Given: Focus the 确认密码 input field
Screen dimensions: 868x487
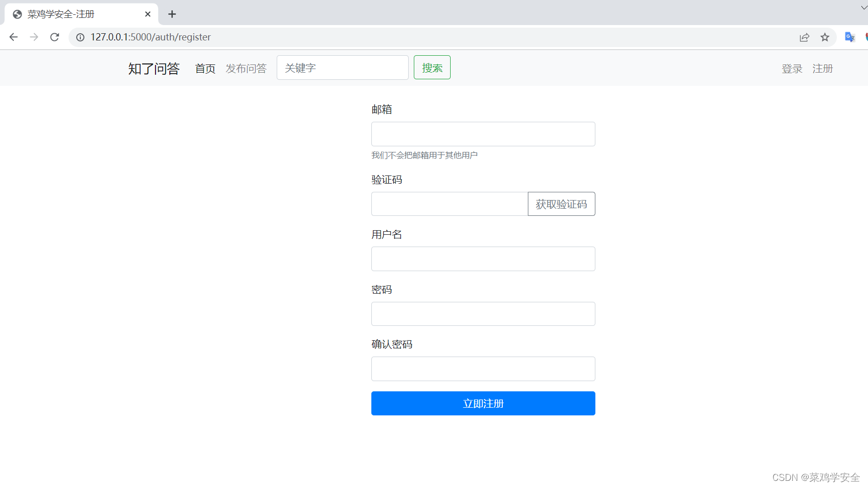Looking at the screenshot, I should (483, 369).
